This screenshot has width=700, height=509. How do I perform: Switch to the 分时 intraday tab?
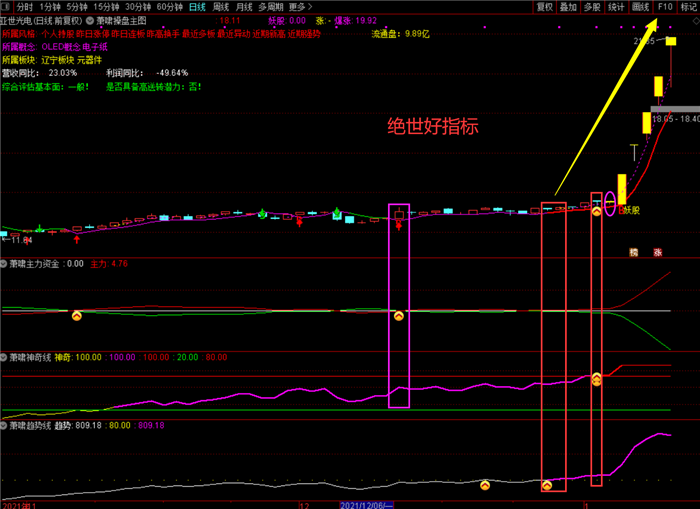tap(25, 7)
